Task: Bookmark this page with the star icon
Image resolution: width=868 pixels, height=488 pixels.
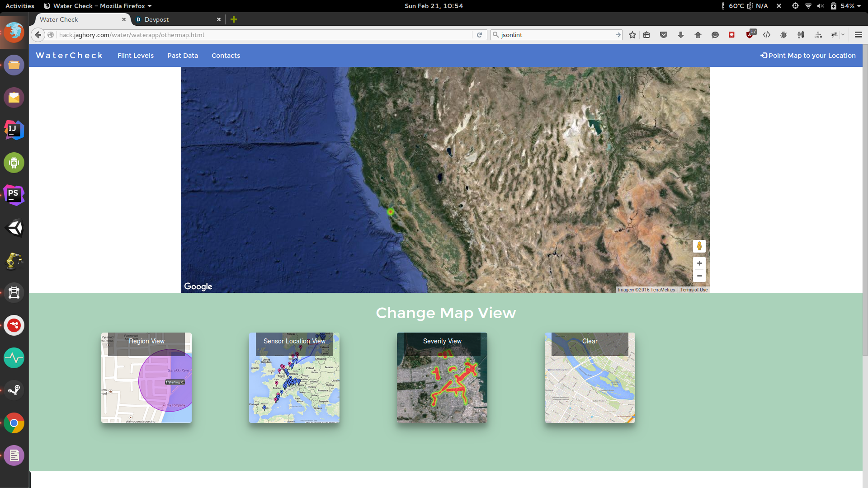Action: coord(632,35)
